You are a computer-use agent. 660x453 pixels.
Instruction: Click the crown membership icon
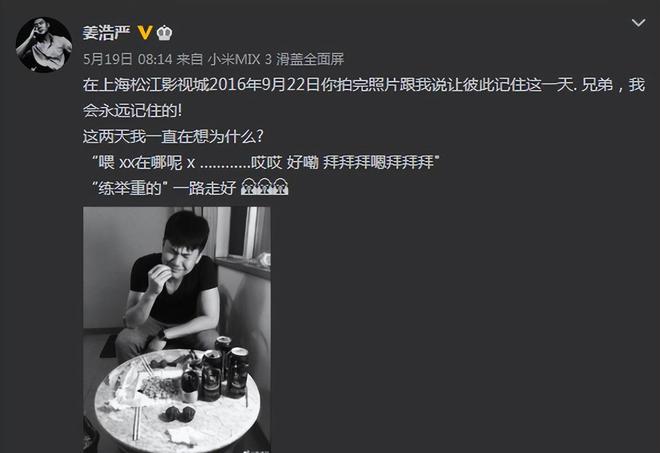[164, 33]
